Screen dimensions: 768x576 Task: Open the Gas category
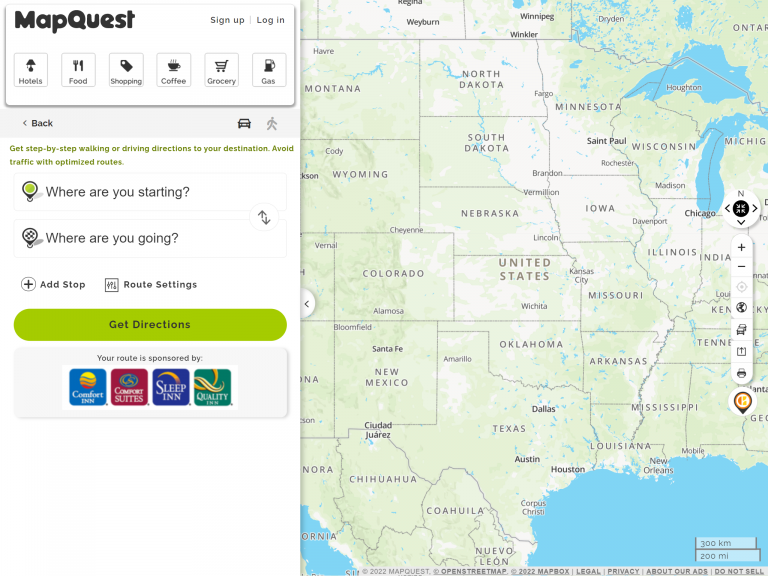[x=269, y=70]
